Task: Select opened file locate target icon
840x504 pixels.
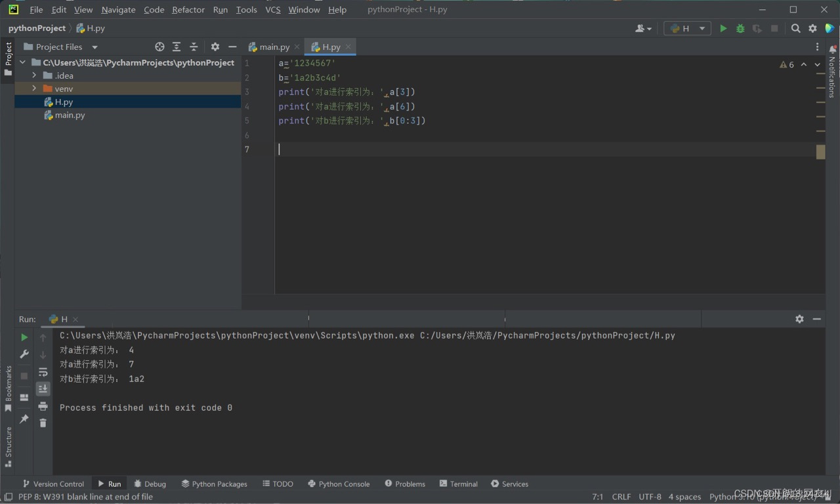Action: [x=159, y=47]
